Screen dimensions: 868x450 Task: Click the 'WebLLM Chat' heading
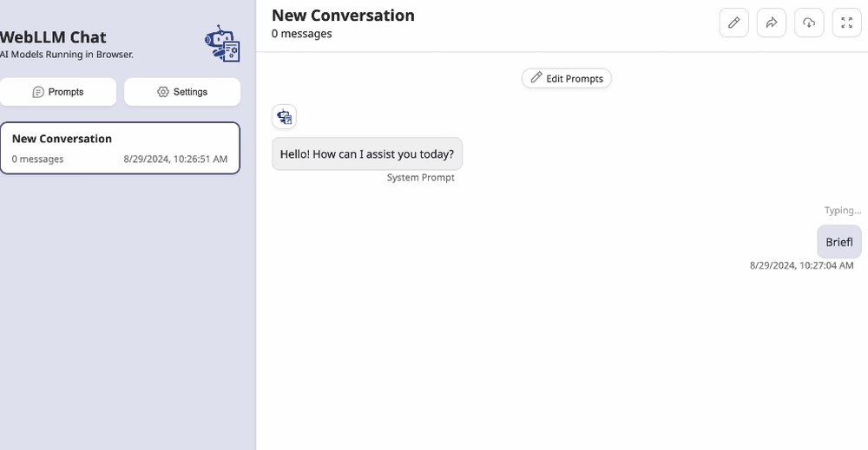point(53,37)
